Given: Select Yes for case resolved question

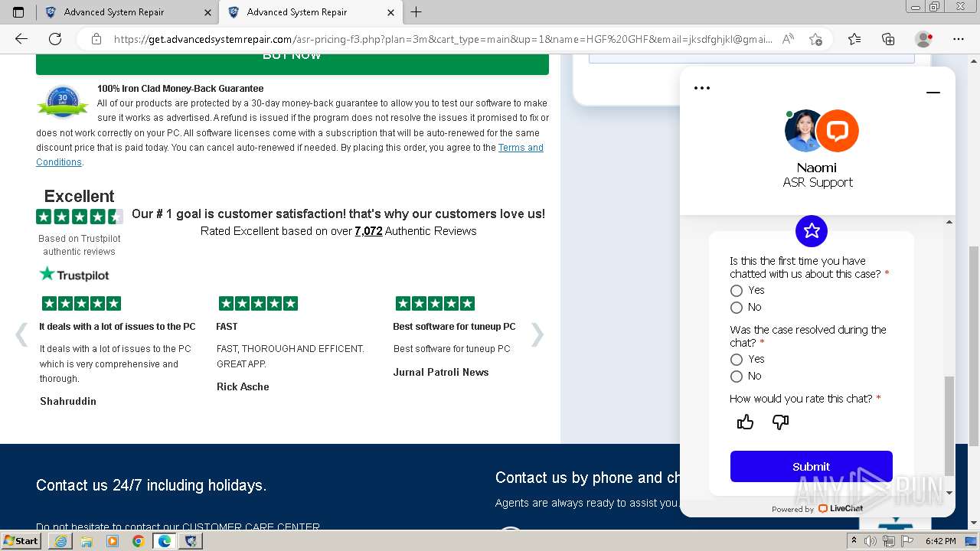Looking at the screenshot, I should [x=737, y=360].
